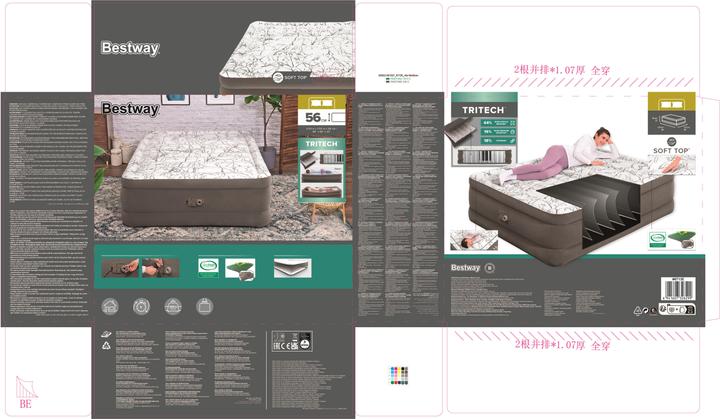Select the top image under the front TRITECH label
The height and width of the screenshot is (419, 720).
[322, 159]
